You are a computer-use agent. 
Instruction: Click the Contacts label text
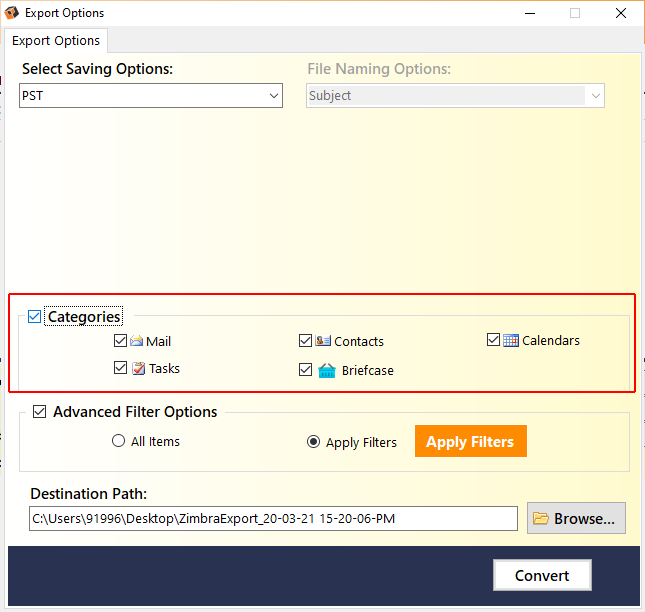[x=359, y=341]
